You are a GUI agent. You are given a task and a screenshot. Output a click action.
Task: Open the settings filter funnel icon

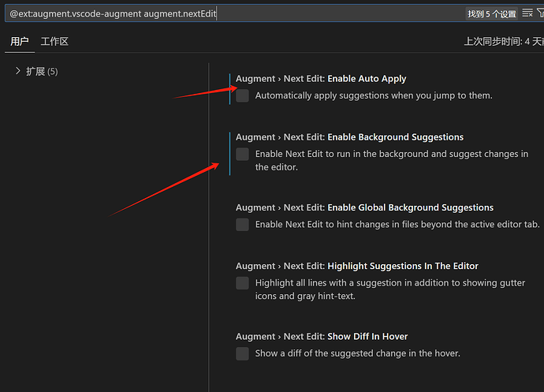point(541,13)
